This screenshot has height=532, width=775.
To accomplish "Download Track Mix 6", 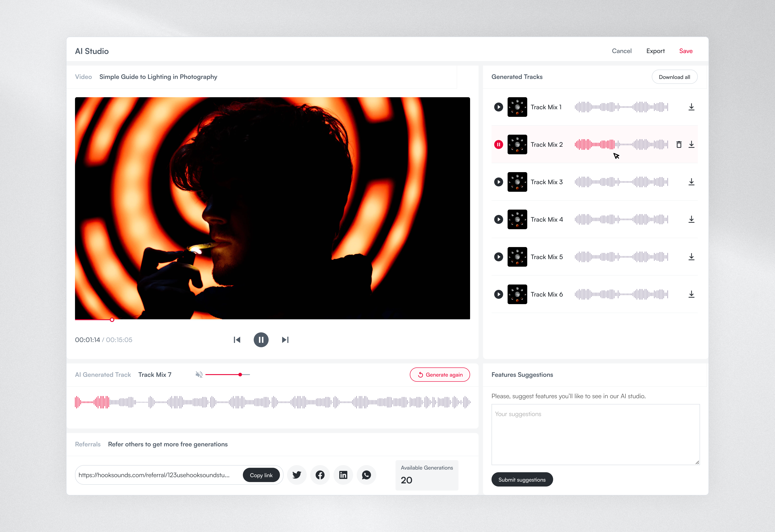I will (x=691, y=294).
